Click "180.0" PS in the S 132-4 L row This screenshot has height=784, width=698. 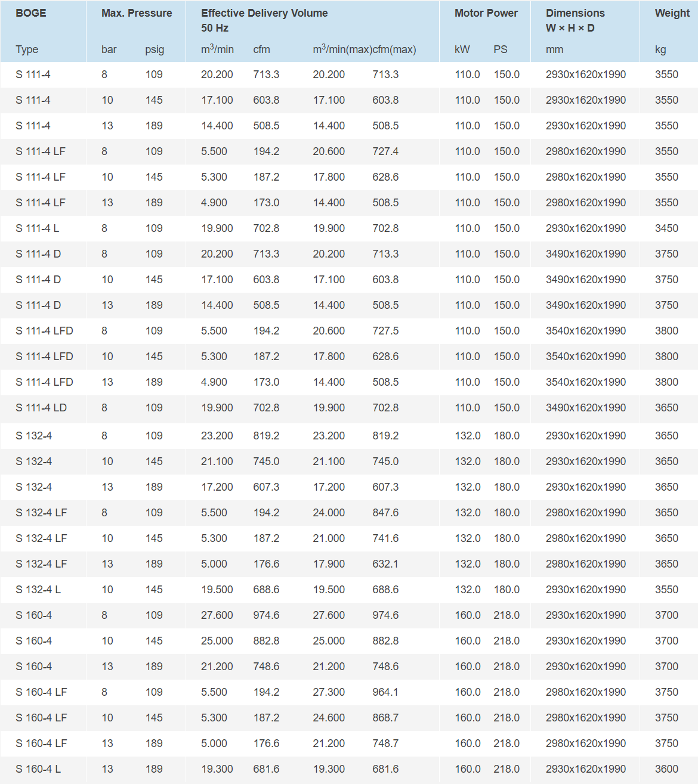506,590
